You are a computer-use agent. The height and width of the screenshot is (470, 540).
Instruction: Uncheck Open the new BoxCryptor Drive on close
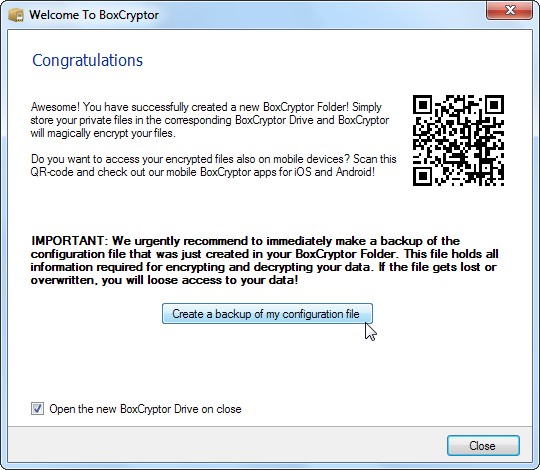point(38,409)
